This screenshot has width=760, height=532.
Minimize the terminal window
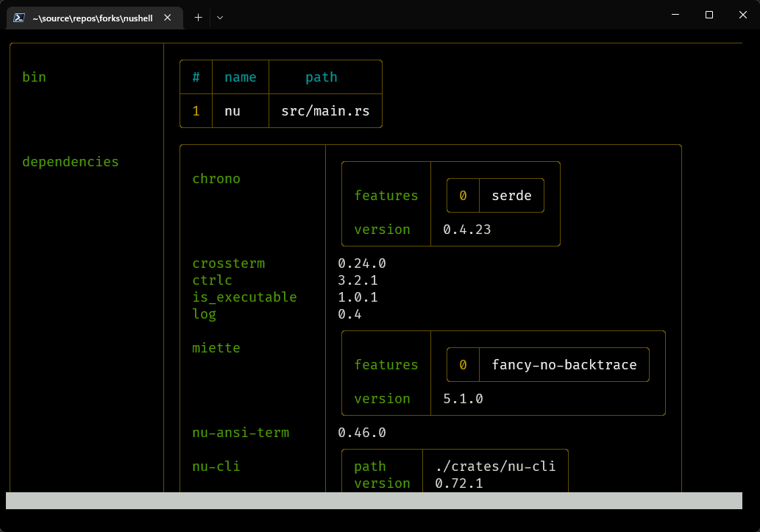[x=675, y=15]
